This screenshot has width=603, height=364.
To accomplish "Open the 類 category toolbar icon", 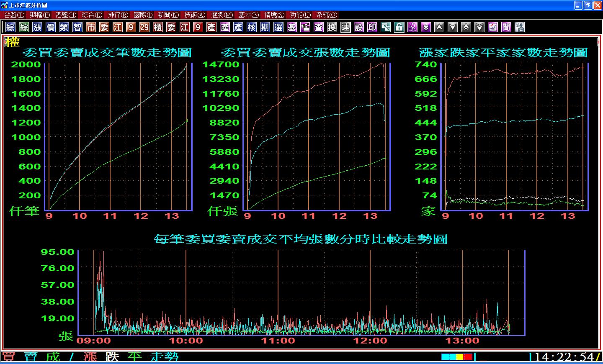I will click(64, 27).
